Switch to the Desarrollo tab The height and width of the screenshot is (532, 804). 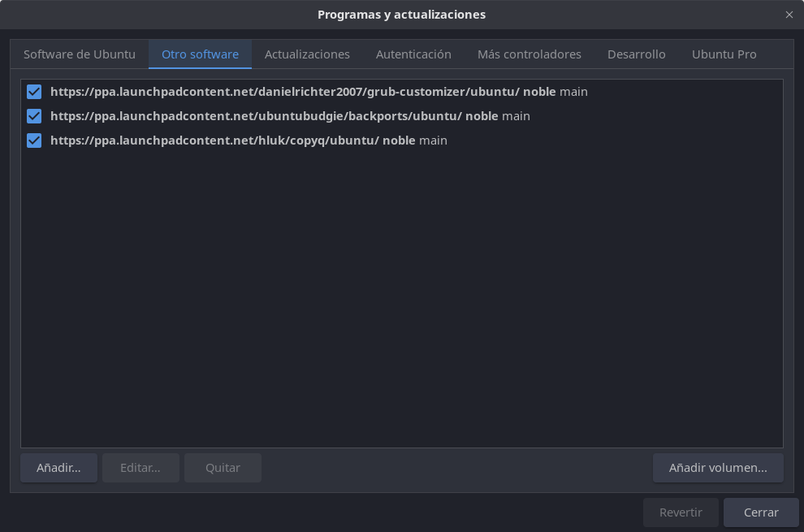coord(637,54)
